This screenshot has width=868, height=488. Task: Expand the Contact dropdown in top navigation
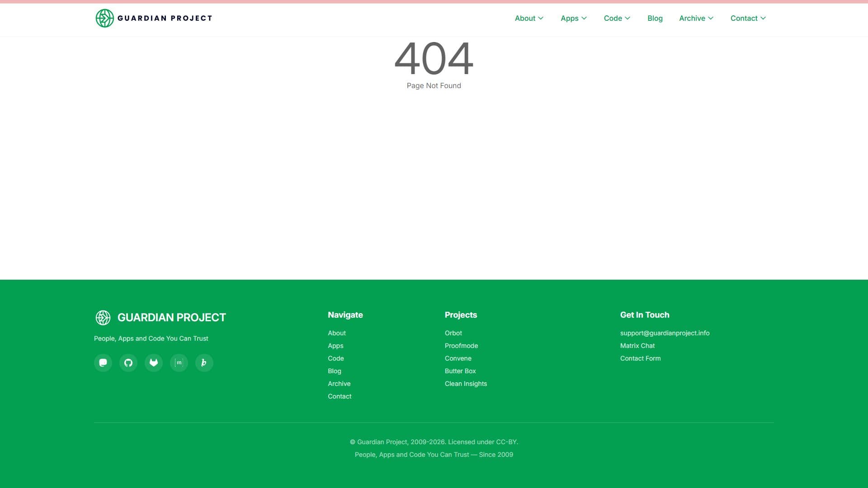point(748,18)
